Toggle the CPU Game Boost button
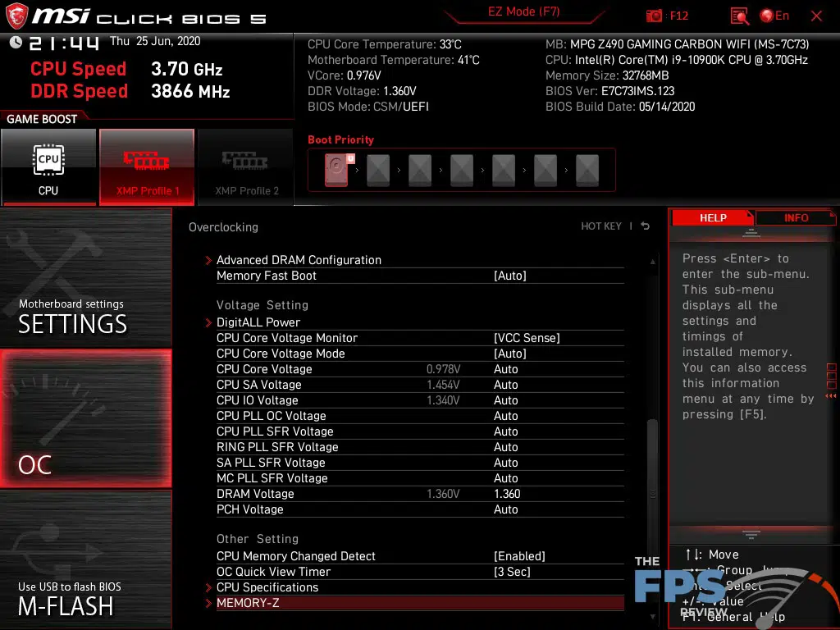Image resolution: width=840 pixels, height=630 pixels. tap(48, 167)
